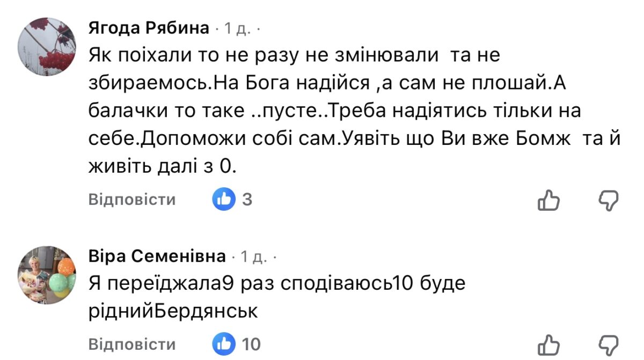Reply to Ягода Рябина via Відповісти
The image size is (644, 360).
click(132, 200)
